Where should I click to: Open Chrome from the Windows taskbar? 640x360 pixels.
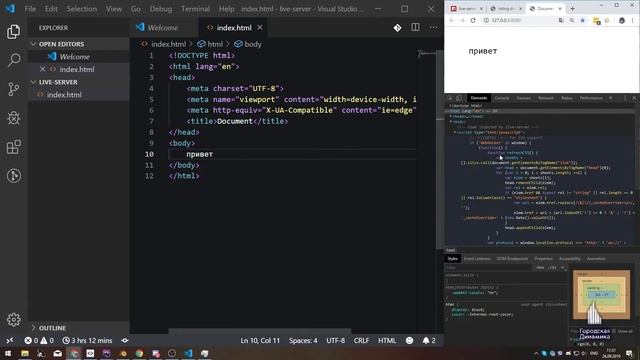click(x=139, y=353)
